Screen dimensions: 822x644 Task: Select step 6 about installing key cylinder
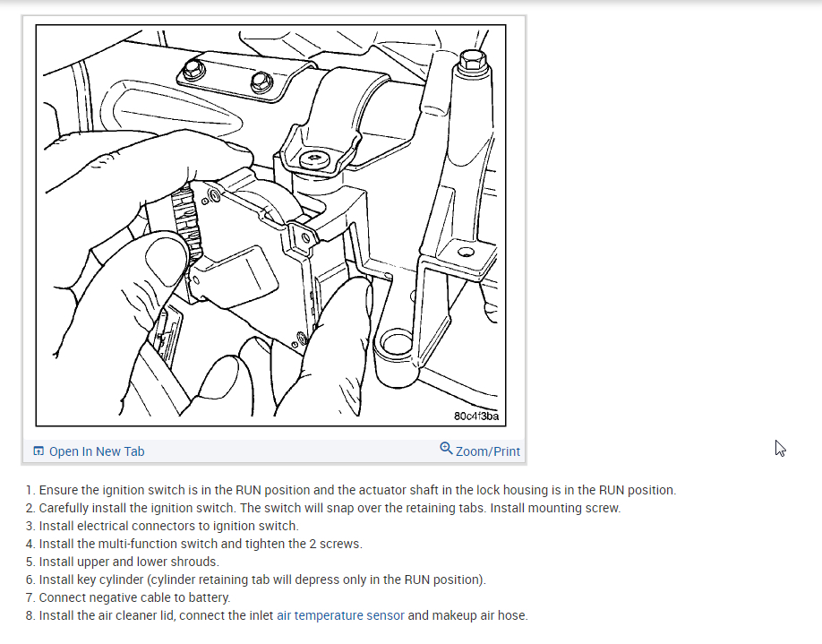pos(256,580)
